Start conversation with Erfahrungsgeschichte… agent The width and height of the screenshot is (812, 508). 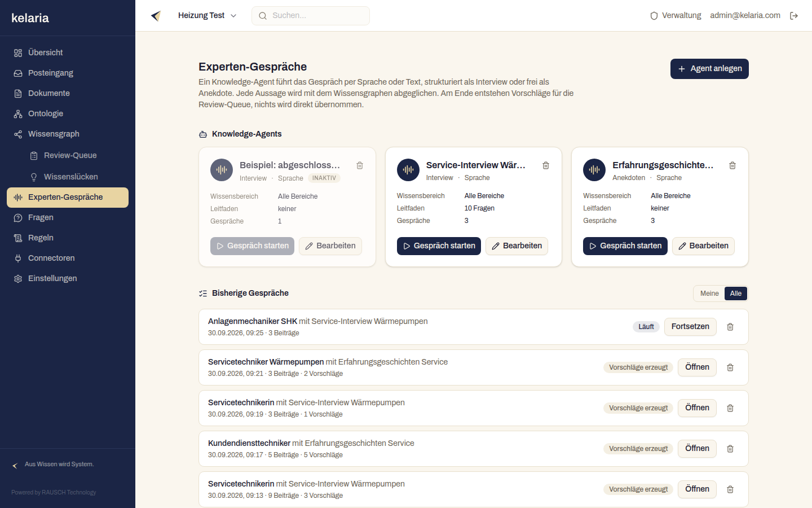pos(625,246)
